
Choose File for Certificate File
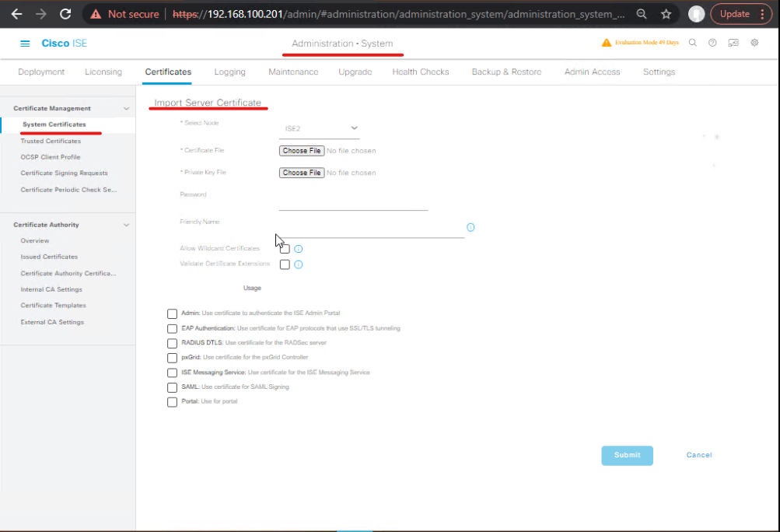(x=302, y=151)
